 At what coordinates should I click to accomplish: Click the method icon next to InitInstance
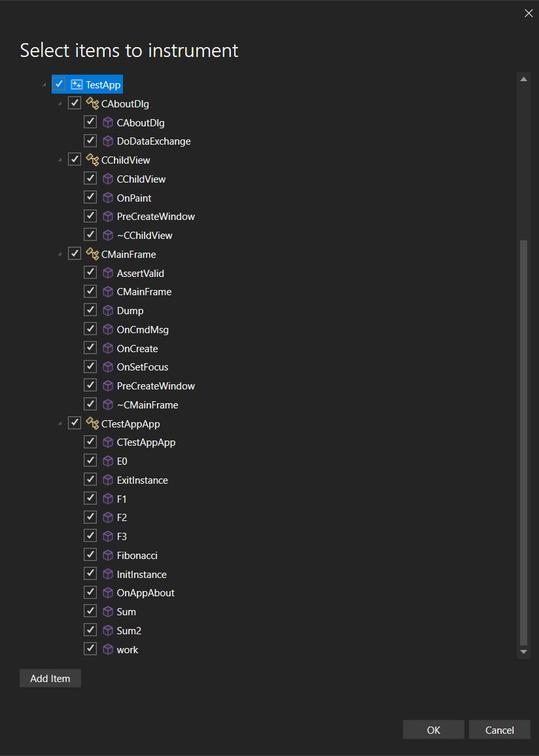click(107, 573)
